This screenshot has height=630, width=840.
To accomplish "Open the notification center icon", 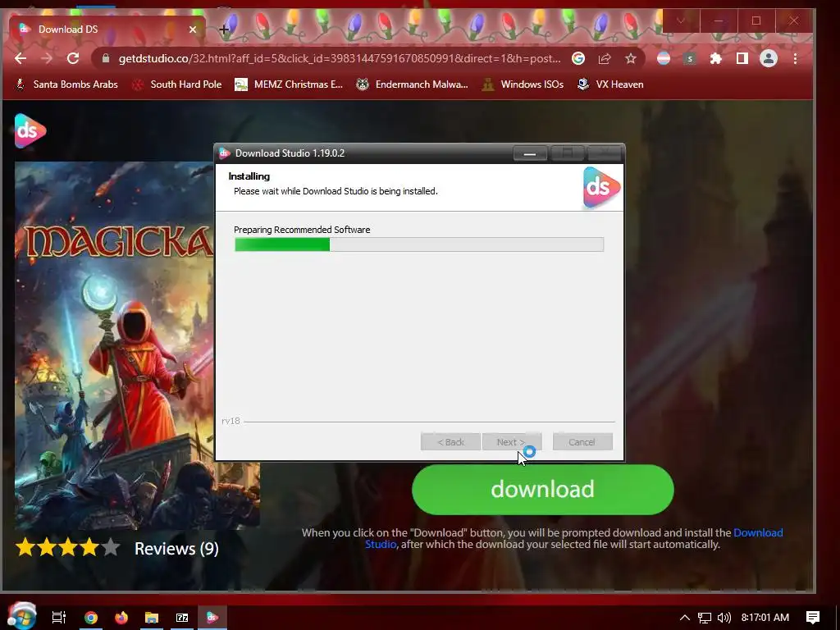I will pos(813,618).
